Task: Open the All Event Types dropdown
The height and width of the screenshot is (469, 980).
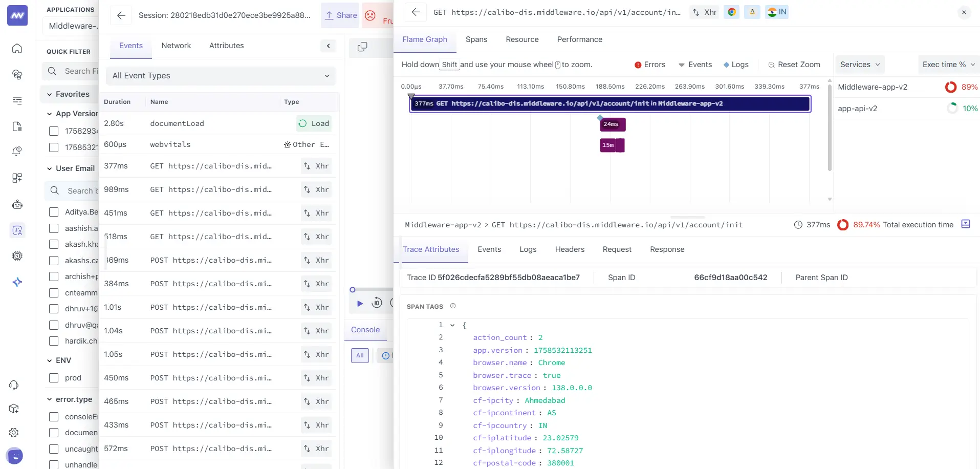Action: point(220,75)
